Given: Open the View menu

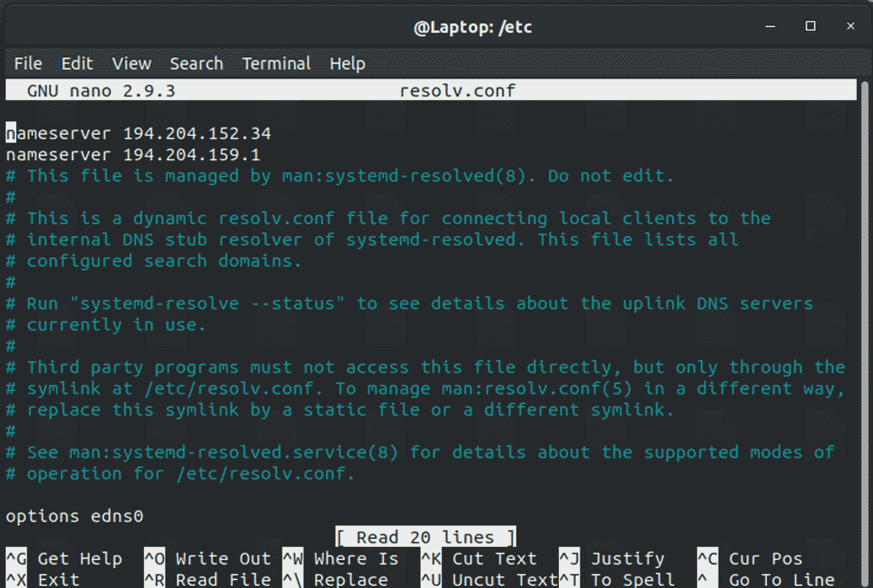Looking at the screenshot, I should (132, 64).
